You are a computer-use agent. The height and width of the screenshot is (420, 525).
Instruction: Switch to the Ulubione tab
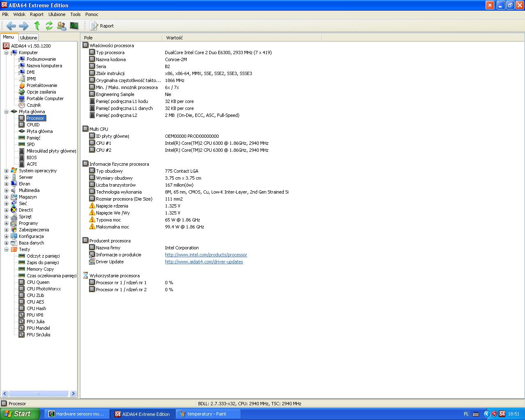click(x=29, y=38)
